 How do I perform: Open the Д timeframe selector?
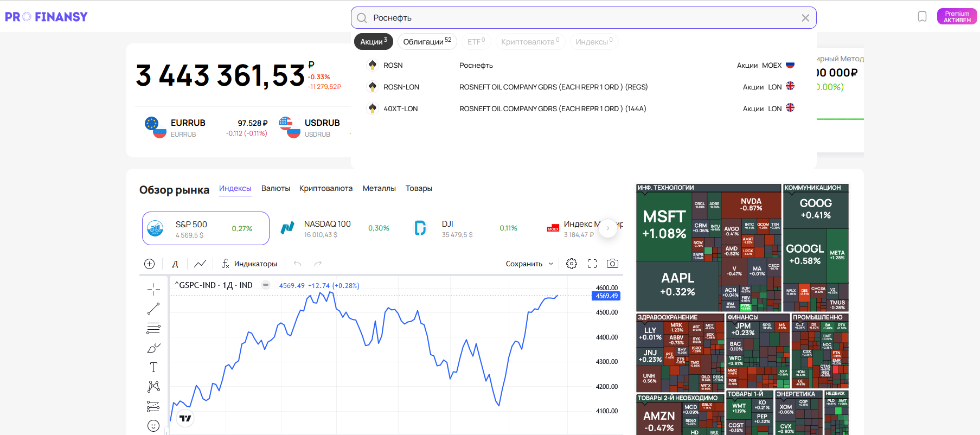click(x=175, y=264)
